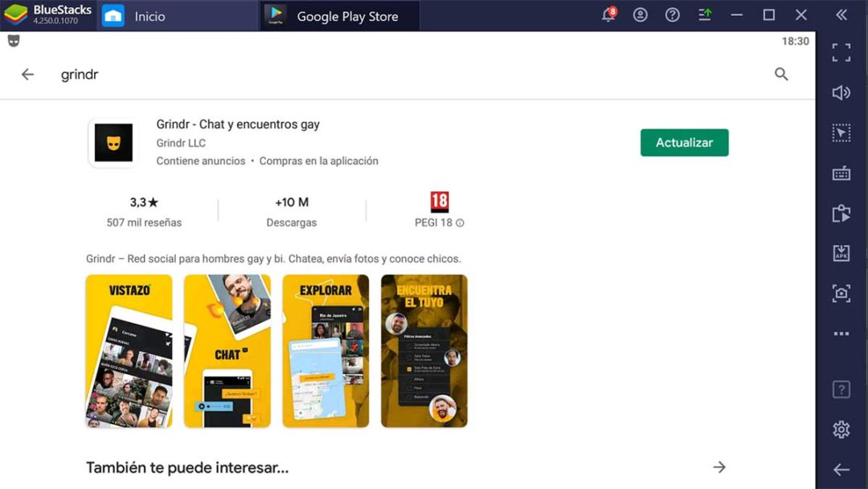
Task: Take a screenshot using the sidebar icon
Action: tap(841, 293)
